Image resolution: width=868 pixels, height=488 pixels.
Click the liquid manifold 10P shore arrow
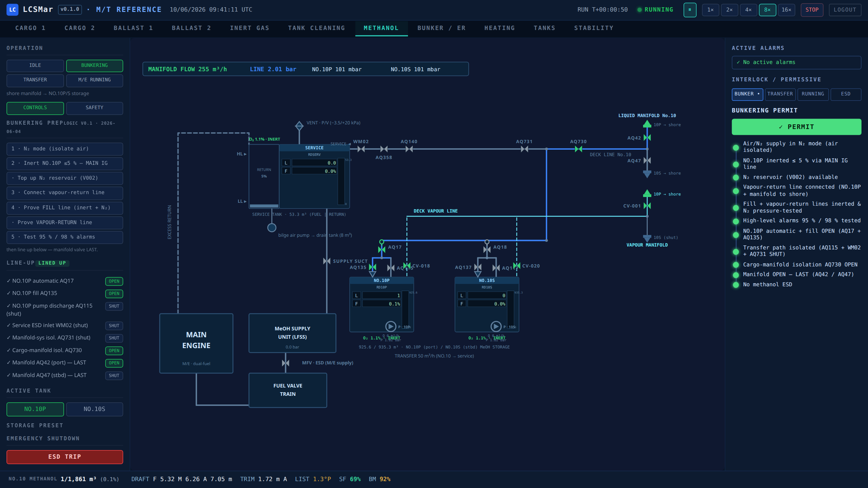point(647,124)
